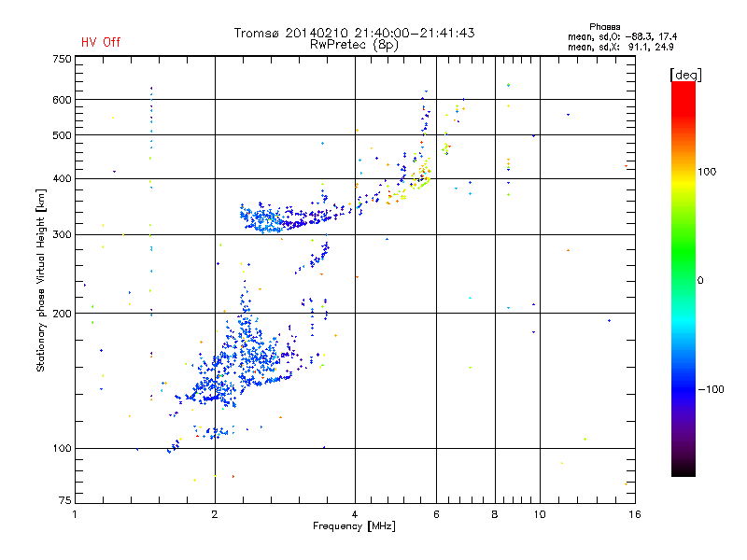Click the RwPretec (8p) subtitle

coord(354,45)
